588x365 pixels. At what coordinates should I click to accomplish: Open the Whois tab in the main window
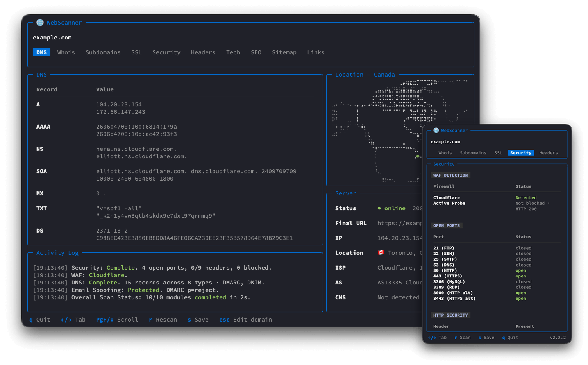pos(66,52)
